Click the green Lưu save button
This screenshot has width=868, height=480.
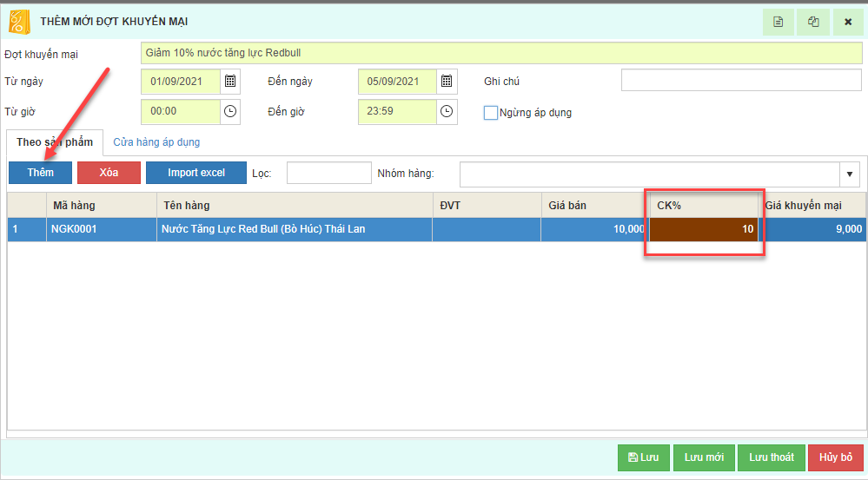pyautogui.click(x=643, y=457)
